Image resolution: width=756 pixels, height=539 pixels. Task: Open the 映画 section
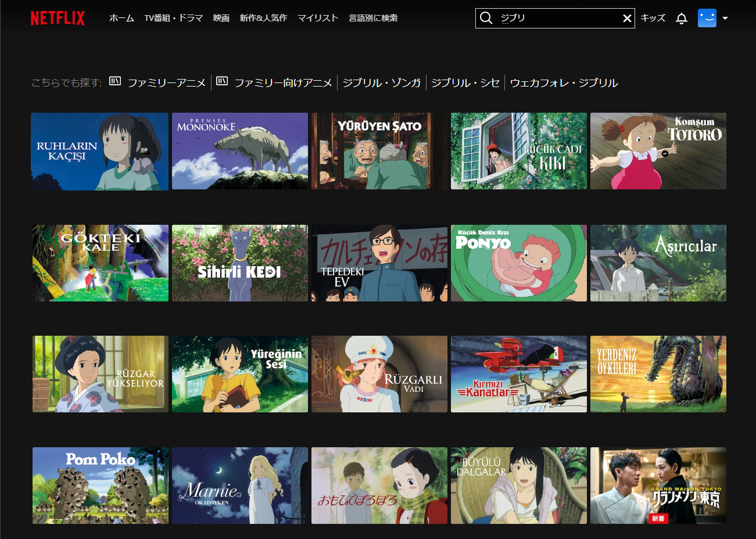[221, 18]
